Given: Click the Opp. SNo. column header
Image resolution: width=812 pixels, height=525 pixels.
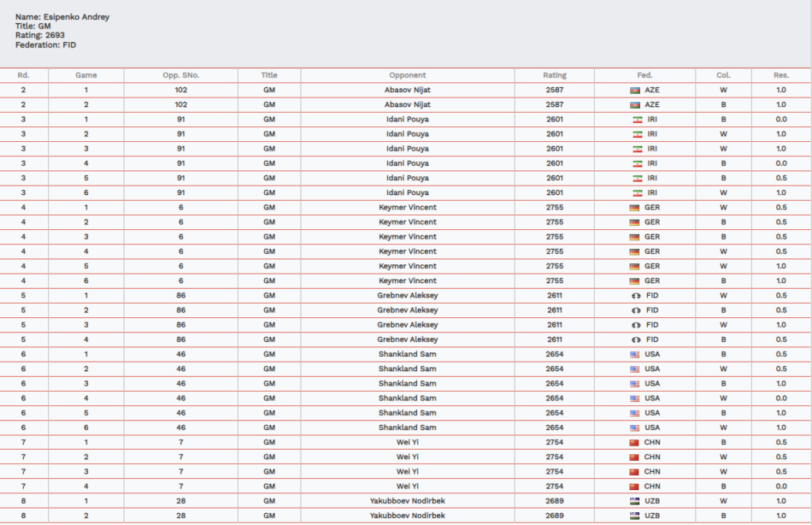Looking at the screenshot, I should [x=181, y=75].
